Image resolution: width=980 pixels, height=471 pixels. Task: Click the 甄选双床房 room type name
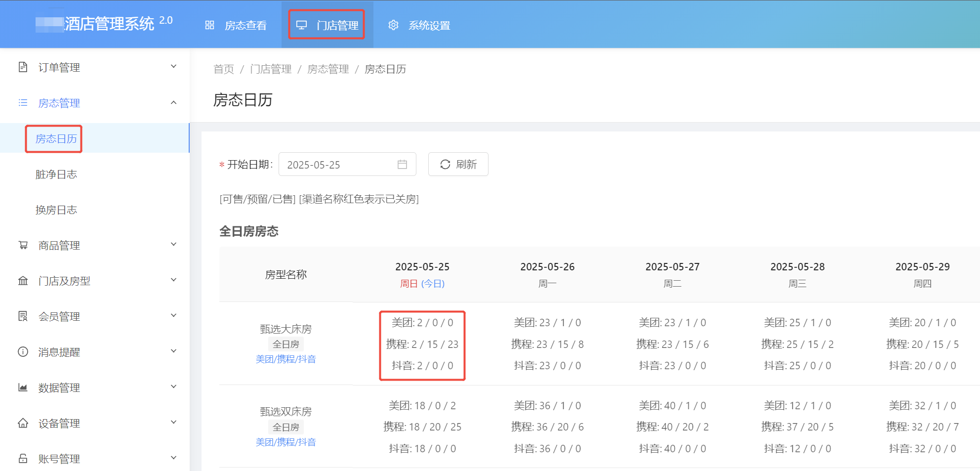coord(286,412)
